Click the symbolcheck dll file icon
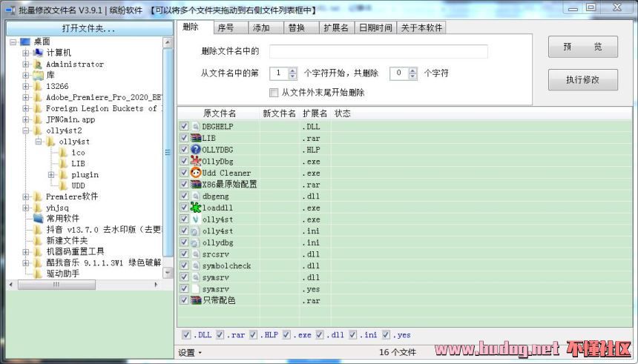The width and height of the screenshot is (638, 364). [x=196, y=265]
